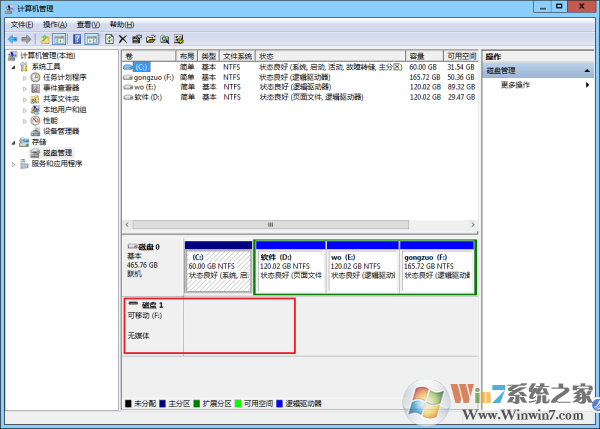The width and height of the screenshot is (600, 429).
Task: Open the 文件(F) menu
Action: tap(21, 25)
